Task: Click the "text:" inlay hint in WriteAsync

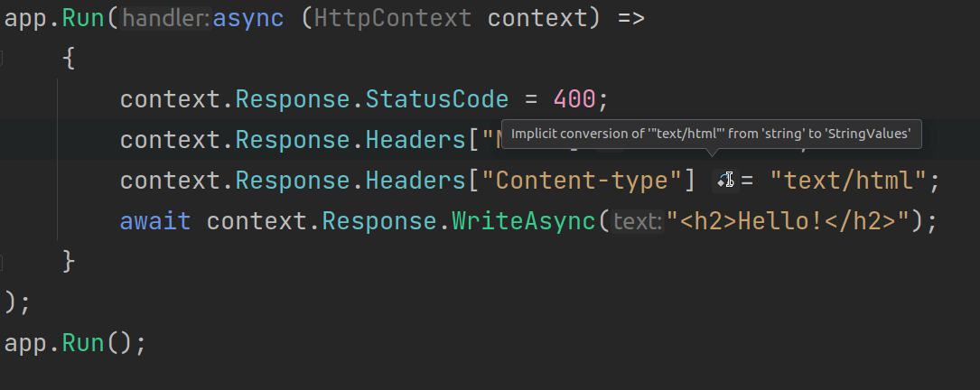Action: 638,221
